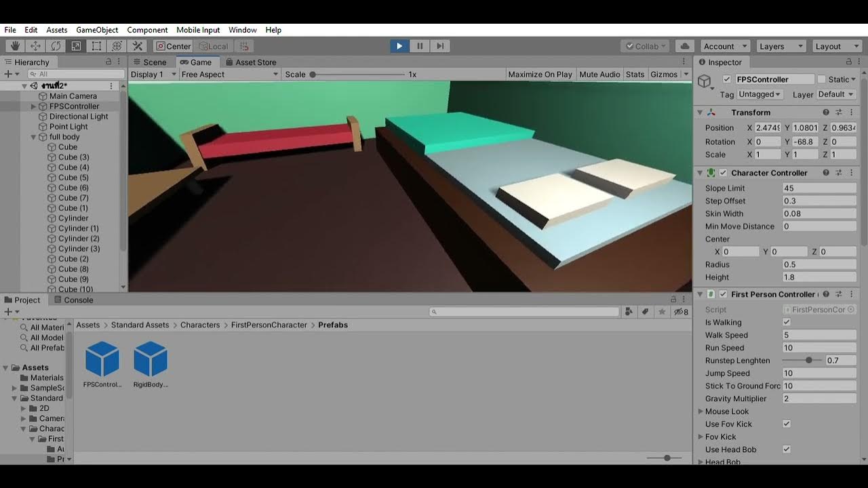This screenshot has height=488, width=868.
Task: Open the GameObject menu
Action: 97,30
